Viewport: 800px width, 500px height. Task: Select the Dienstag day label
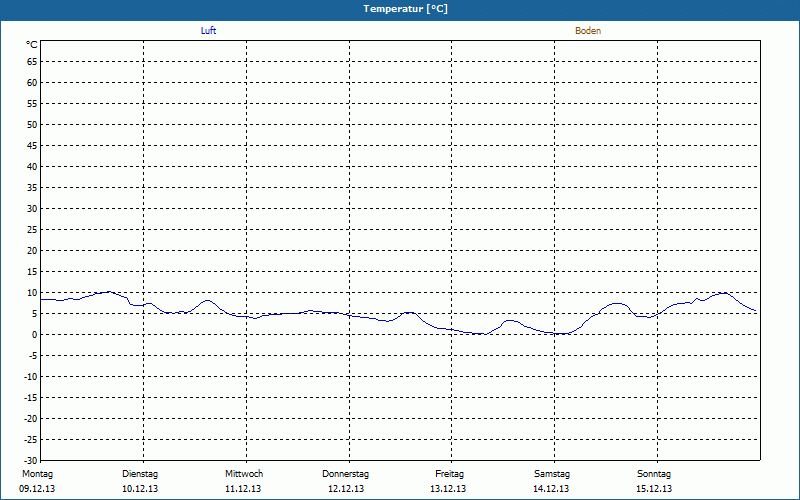pyautogui.click(x=140, y=473)
